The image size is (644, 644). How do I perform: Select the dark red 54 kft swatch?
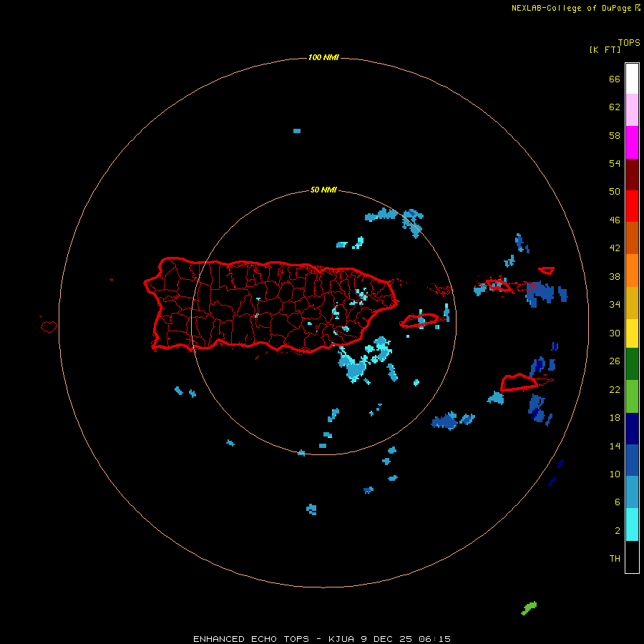coord(632,175)
